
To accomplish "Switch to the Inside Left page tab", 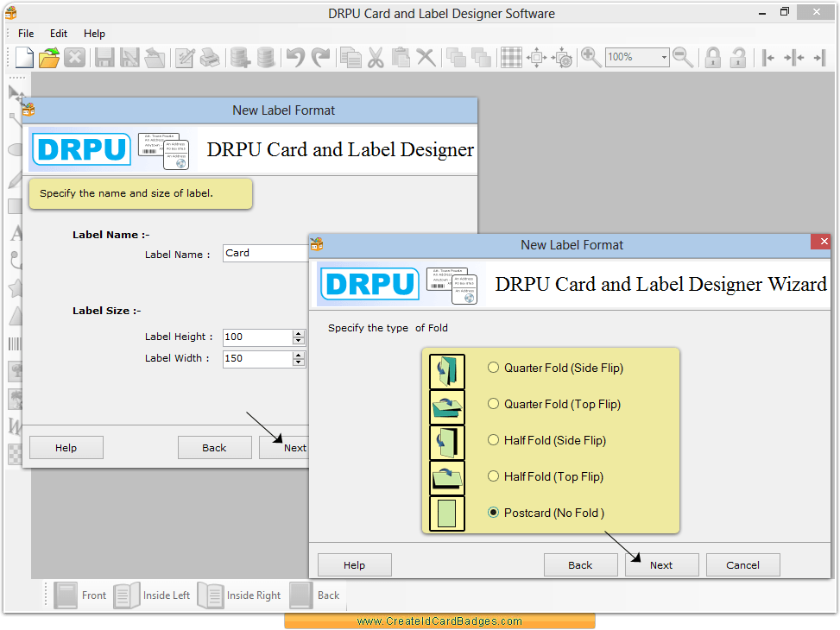I will [152, 595].
